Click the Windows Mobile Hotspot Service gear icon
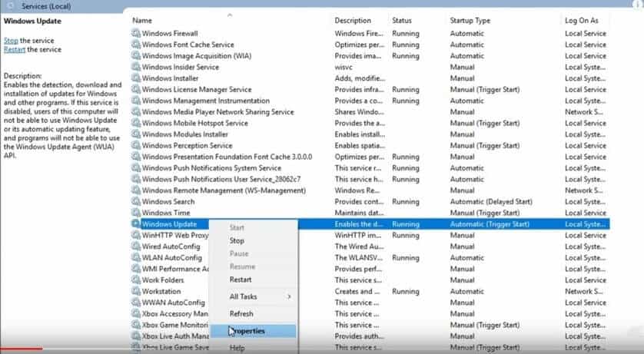The height and width of the screenshot is (354, 644). (x=136, y=123)
